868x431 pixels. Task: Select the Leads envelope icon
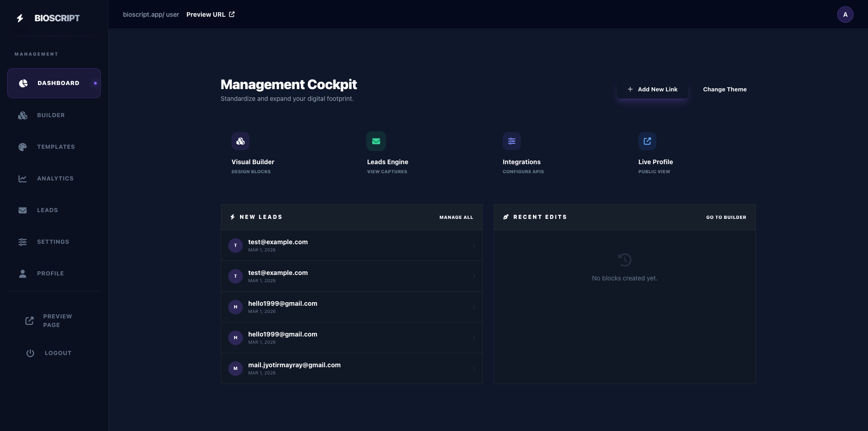[x=23, y=210]
